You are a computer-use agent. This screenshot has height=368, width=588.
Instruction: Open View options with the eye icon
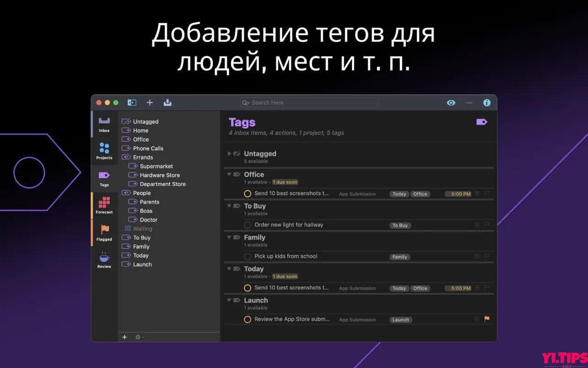[451, 103]
